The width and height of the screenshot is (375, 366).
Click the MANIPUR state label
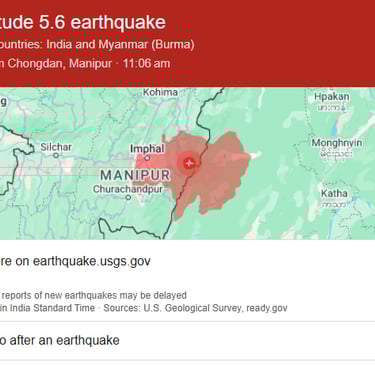(x=135, y=175)
